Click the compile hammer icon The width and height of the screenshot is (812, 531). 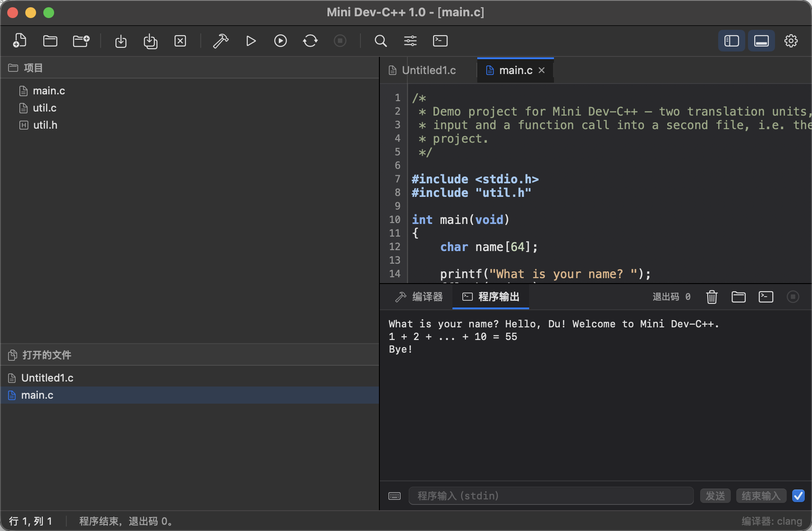pyautogui.click(x=221, y=41)
